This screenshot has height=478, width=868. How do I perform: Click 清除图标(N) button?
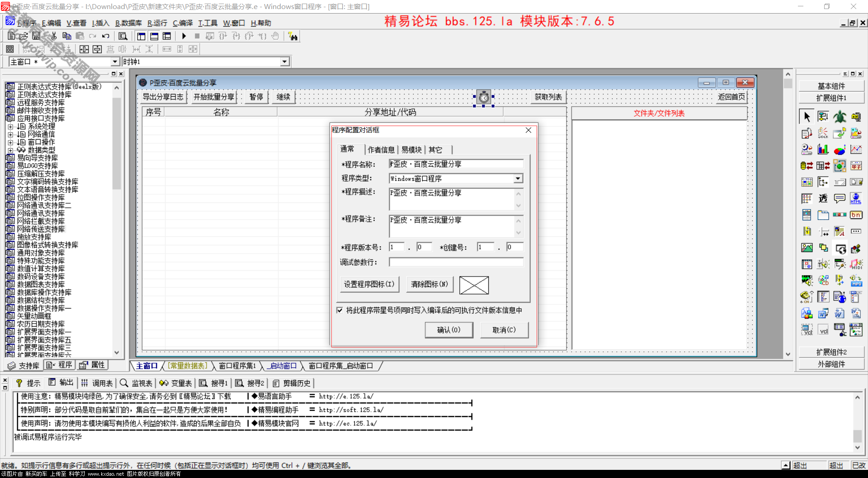click(x=429, y=285)
